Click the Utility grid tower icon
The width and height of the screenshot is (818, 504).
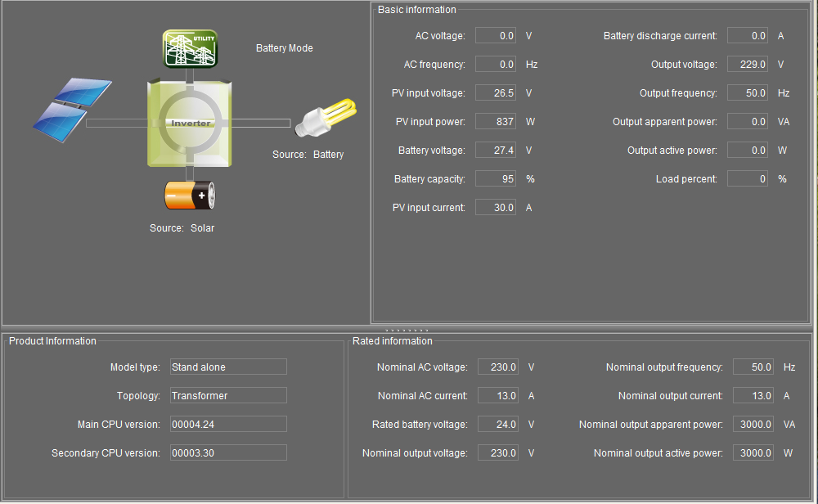190,49
